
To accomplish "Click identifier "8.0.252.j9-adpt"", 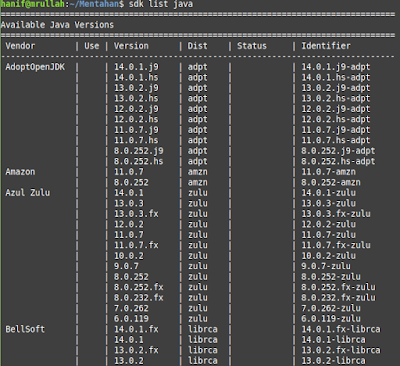I will click(x=338, y=151).
